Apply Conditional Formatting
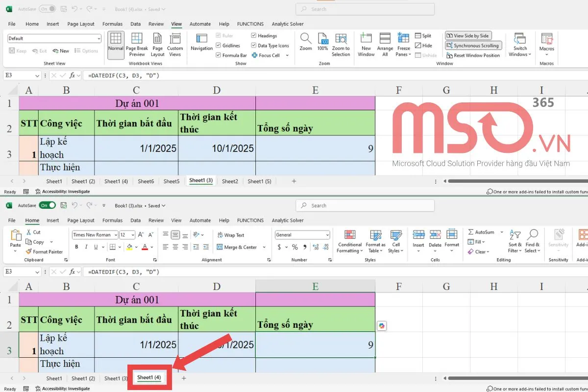The height and width of the screenshot is (392, 588). tap(349, 240)
